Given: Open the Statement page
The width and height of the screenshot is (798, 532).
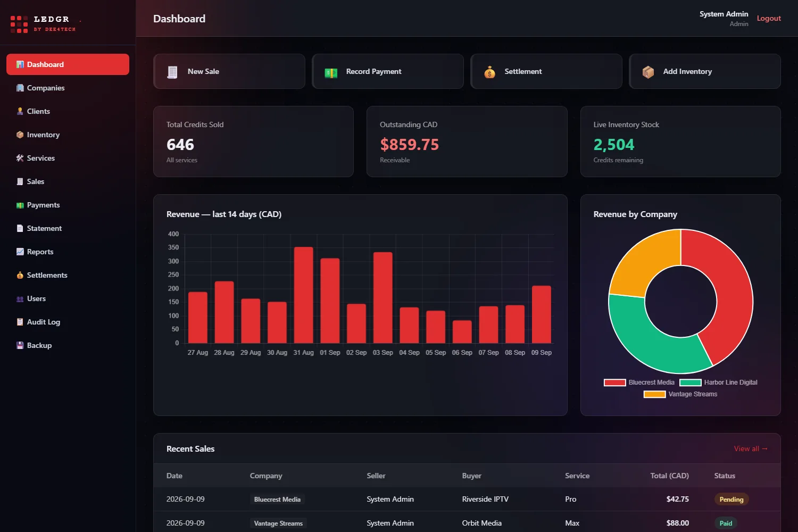Looking at the screenshot, I should 68,228.
